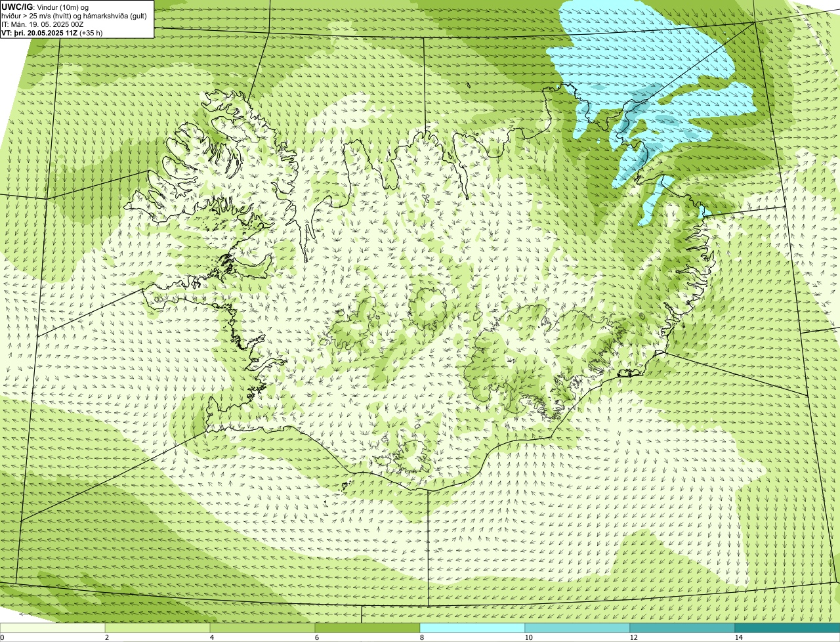Click the dark teal above-14 legend segment
The height and width of the screenshot is (642, 840).
click(787, 628)
